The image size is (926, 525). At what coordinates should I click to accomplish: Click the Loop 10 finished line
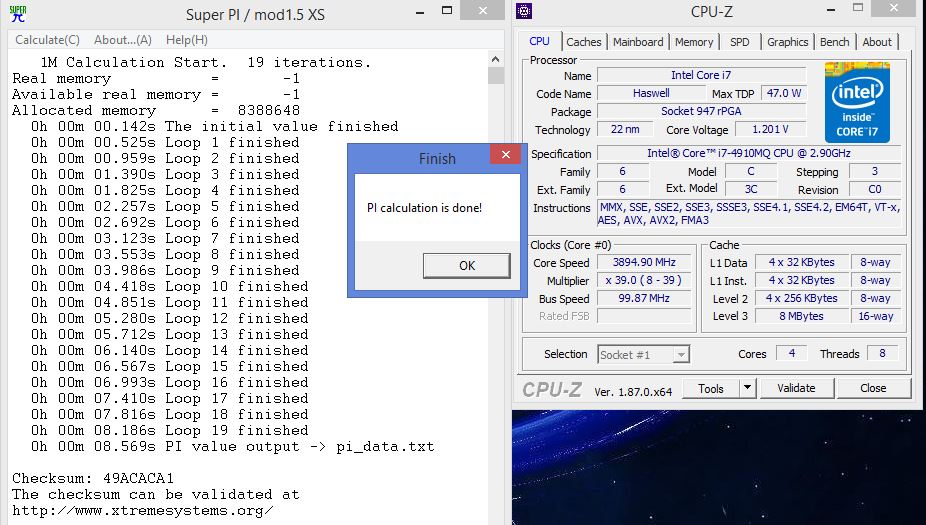pos(170,286)
